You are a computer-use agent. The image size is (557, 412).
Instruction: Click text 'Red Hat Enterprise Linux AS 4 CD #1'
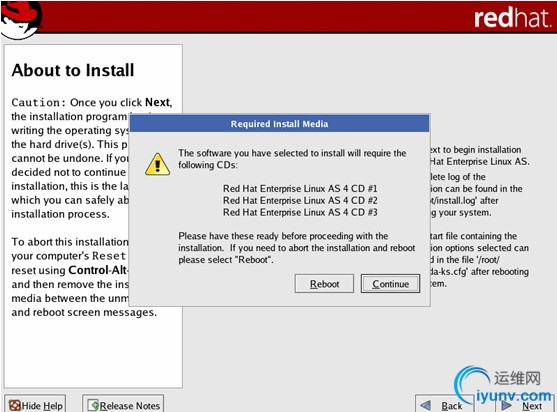(300, 188)
